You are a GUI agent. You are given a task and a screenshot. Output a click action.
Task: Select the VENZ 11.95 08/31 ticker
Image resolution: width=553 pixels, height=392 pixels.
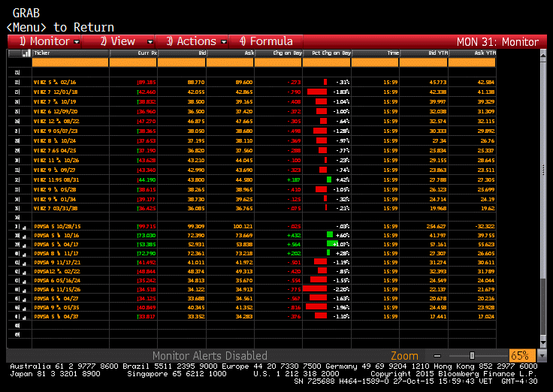[x=56, y=179]
